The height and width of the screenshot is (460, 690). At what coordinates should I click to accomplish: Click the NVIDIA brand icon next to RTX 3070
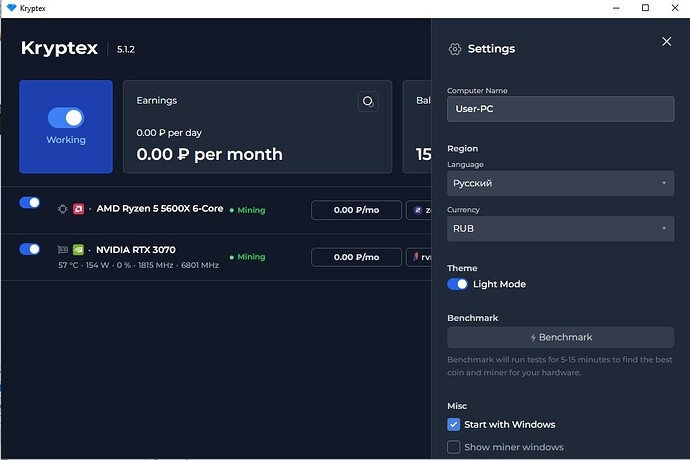[77, 250]
